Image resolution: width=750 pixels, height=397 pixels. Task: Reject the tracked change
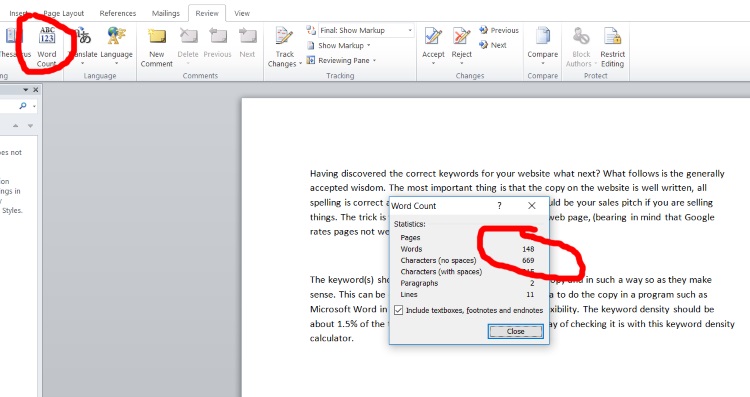coord(462,46)
